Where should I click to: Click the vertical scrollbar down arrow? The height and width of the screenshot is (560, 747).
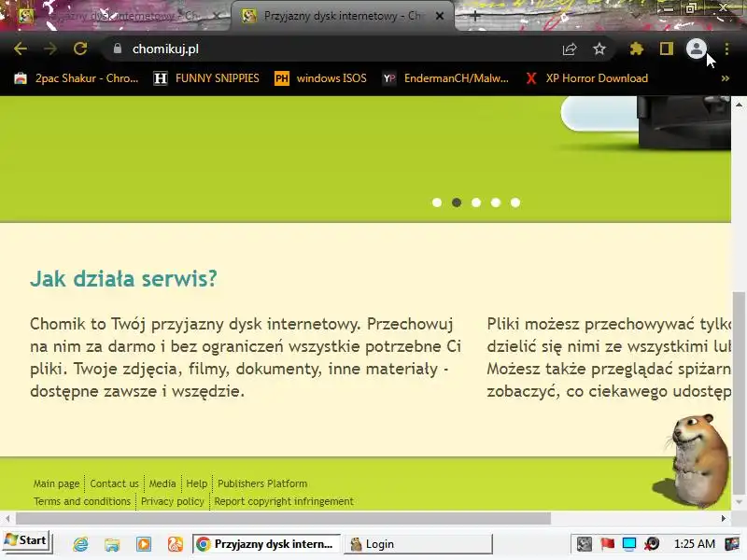point(739,502)
